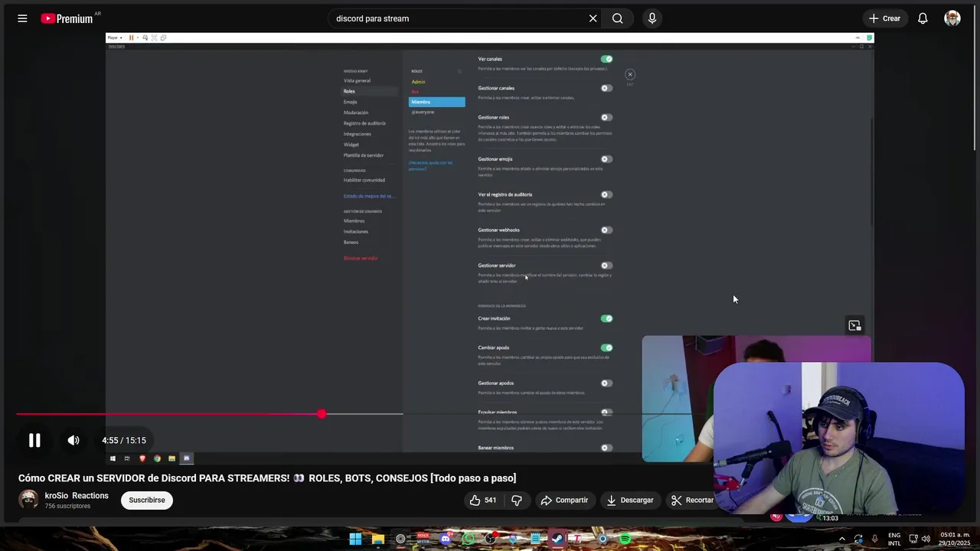Viewport: 980px width, 551px height.
Task: Click the overlay icon above the webcam
Action: click(855, 325)
